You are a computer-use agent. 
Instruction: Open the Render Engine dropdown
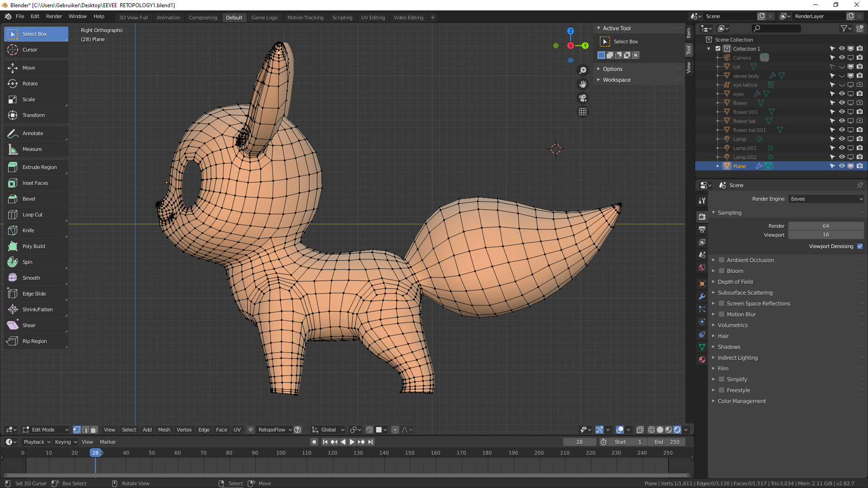click(826, 199)
